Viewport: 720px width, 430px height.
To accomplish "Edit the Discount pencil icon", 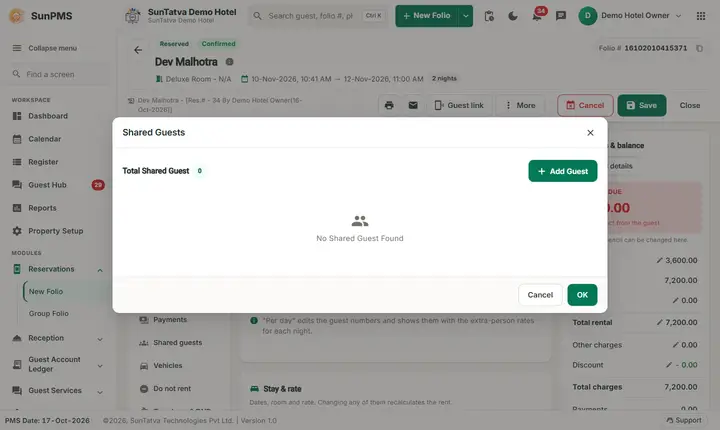I will coord(669,365).
